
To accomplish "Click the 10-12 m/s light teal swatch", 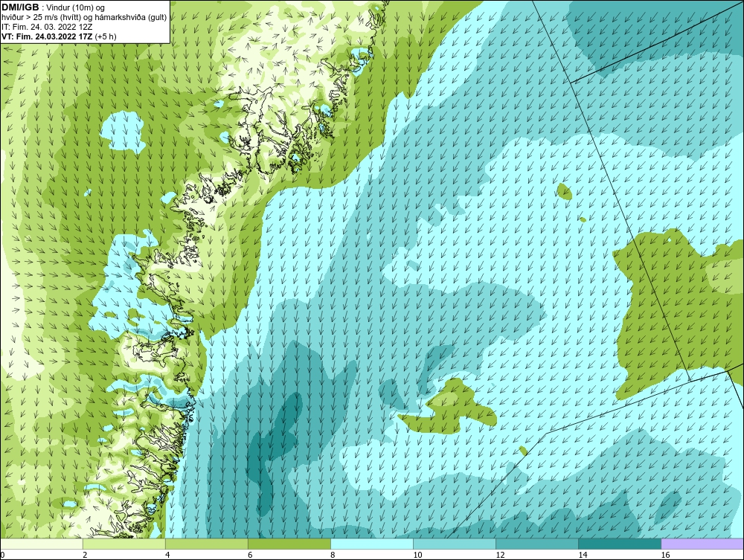I will [454, 544].
